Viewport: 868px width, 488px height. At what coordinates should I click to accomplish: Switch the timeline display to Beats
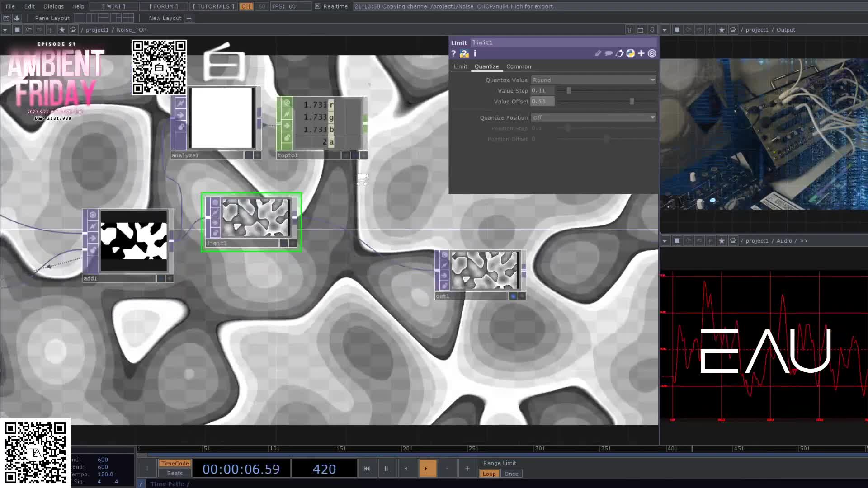coord(175,473)
